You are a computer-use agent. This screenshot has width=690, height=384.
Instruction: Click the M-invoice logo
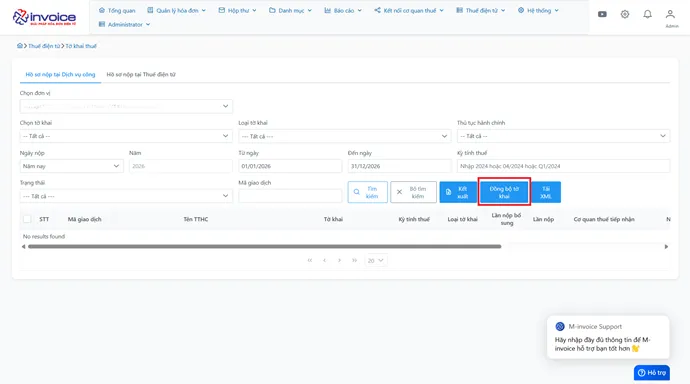click(x=44, y=17)
